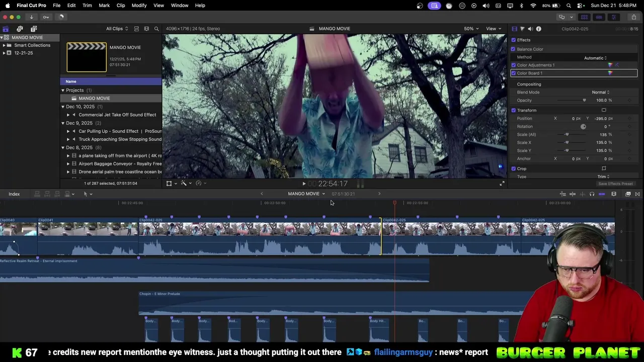Open the Retime speedometer pop-up menu
644x362 pixels.
(x=200, y=184)
